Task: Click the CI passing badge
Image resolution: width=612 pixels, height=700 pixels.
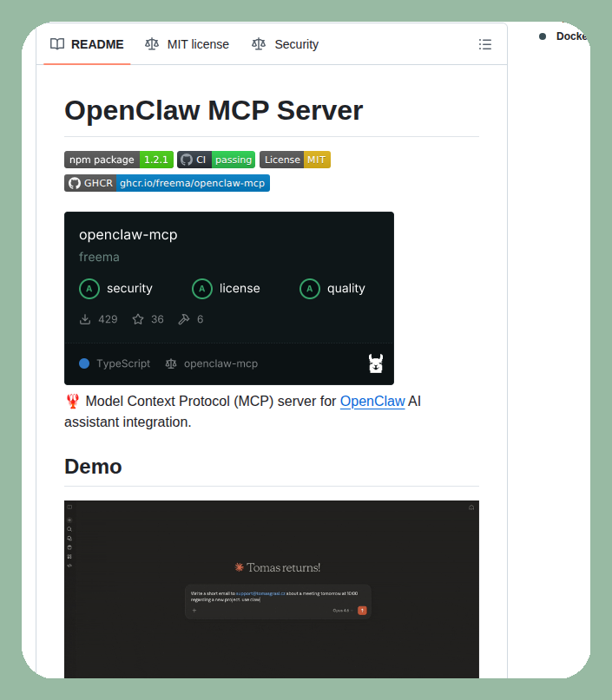Action: (x=216, y=160)
